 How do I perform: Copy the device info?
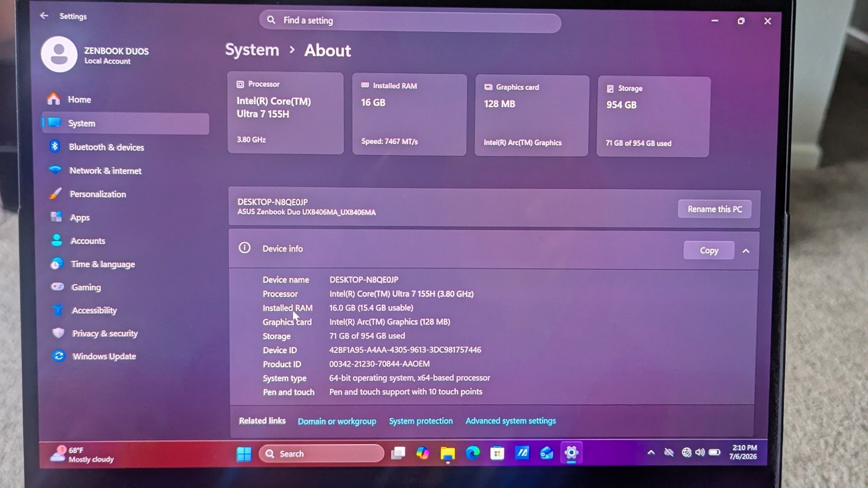click(x=709, y=251)
